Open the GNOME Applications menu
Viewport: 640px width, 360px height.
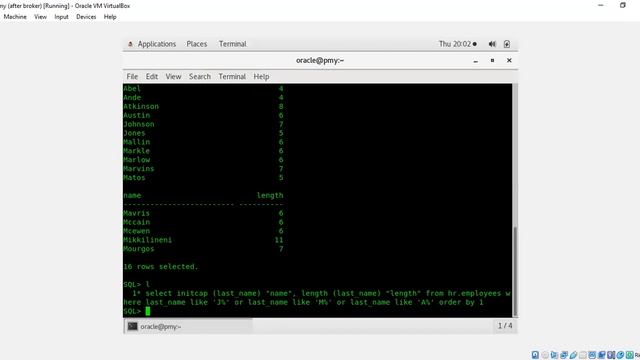pos(157,44)
